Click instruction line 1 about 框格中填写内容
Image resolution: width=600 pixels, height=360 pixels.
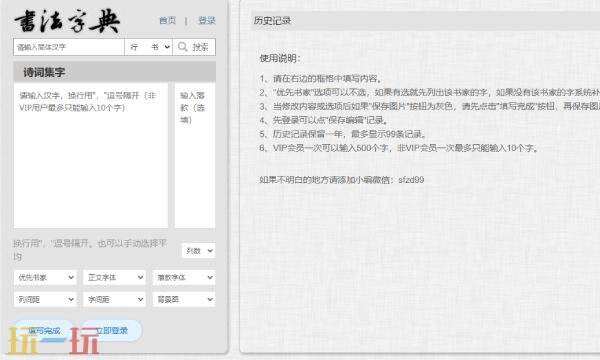[x=321, y=79]
